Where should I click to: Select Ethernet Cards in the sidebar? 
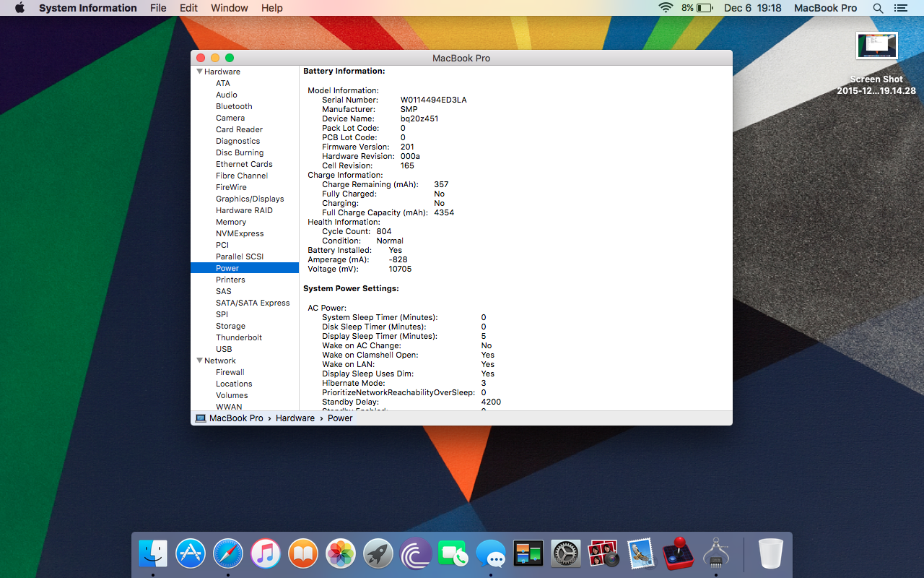(x=245, y=164)
